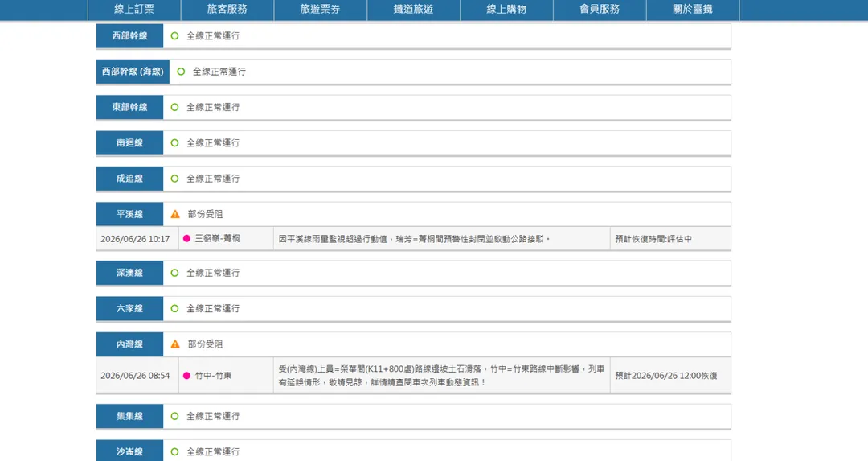Image resolution: width=868 pixels, height=461 pixels.
Task: Select the 西部幹線 line label
Action: [x=129, y=36]
